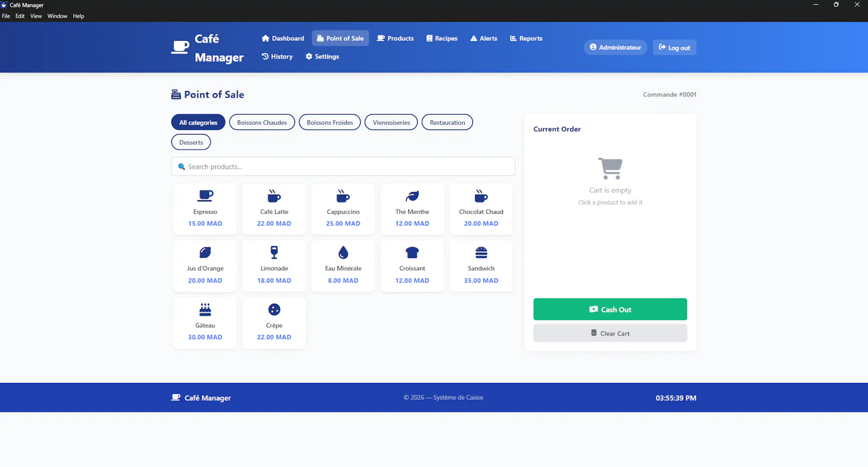Click the Cappuccino 25.00 MAD price
Image resolution: width=868 pixels, height=467 pixels.
point(343,223)
